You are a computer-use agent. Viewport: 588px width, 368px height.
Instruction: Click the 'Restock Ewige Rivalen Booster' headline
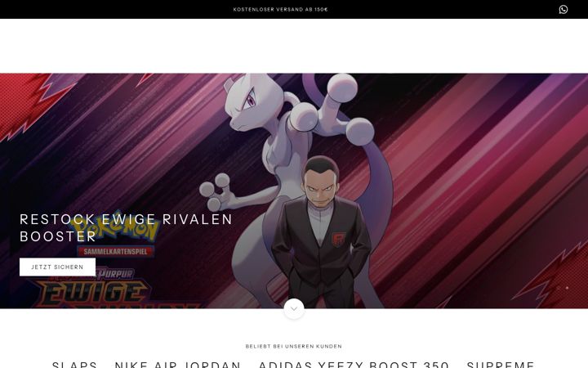[126, 227]
